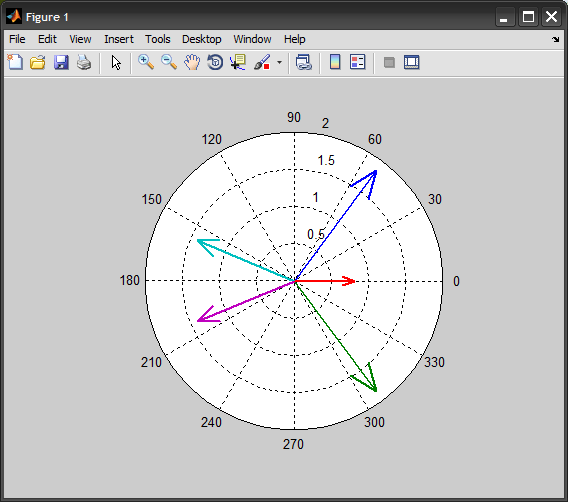The width and height of the screenshot is (568, 502).
Task: Click the 180 degree angle label
Action: tap(130, 280)
